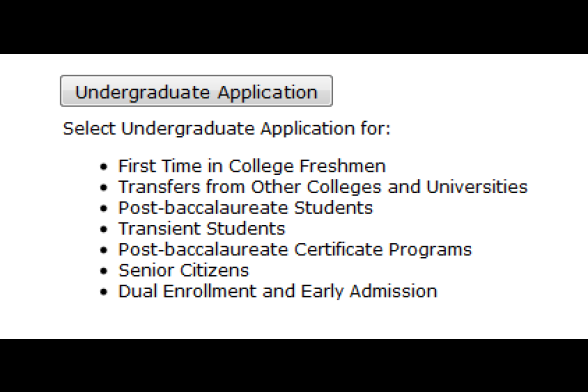Click the bullet beside Senior Citizens
The height and width of the screenshot is (392, 588).
[104, 271]
